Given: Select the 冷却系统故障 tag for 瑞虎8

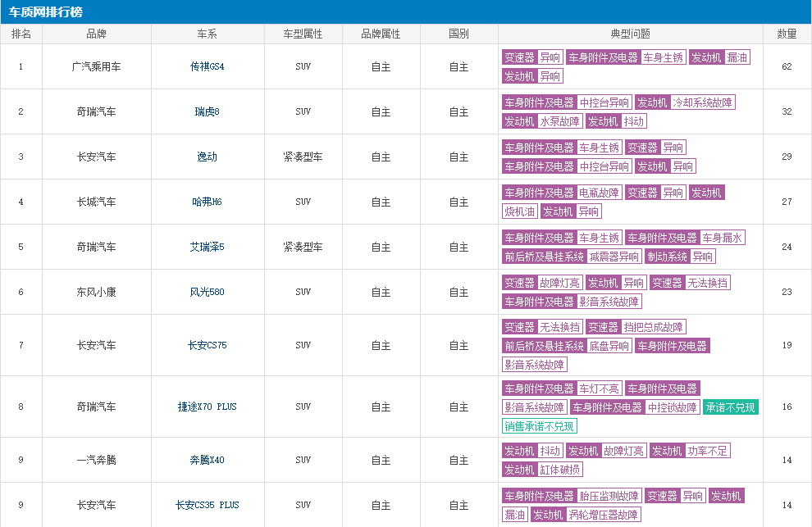Looking at the screenshot, I should pyautogui.click(x=702, y=102).
